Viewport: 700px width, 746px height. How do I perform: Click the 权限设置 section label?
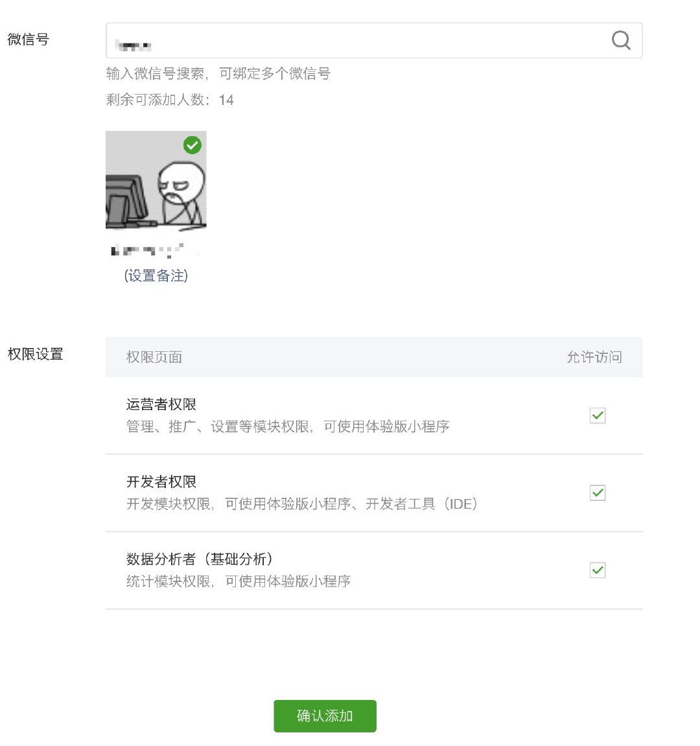tap(36, 354)
